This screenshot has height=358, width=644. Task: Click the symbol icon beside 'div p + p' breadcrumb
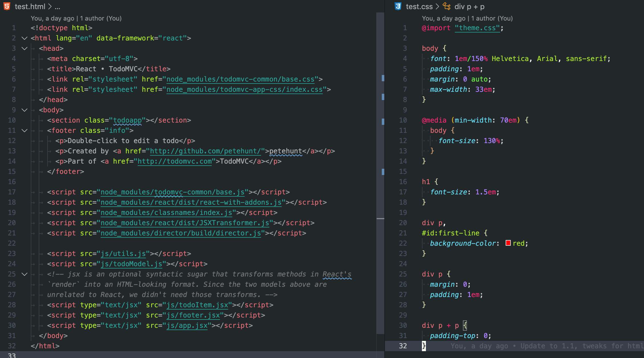(446, 6)
